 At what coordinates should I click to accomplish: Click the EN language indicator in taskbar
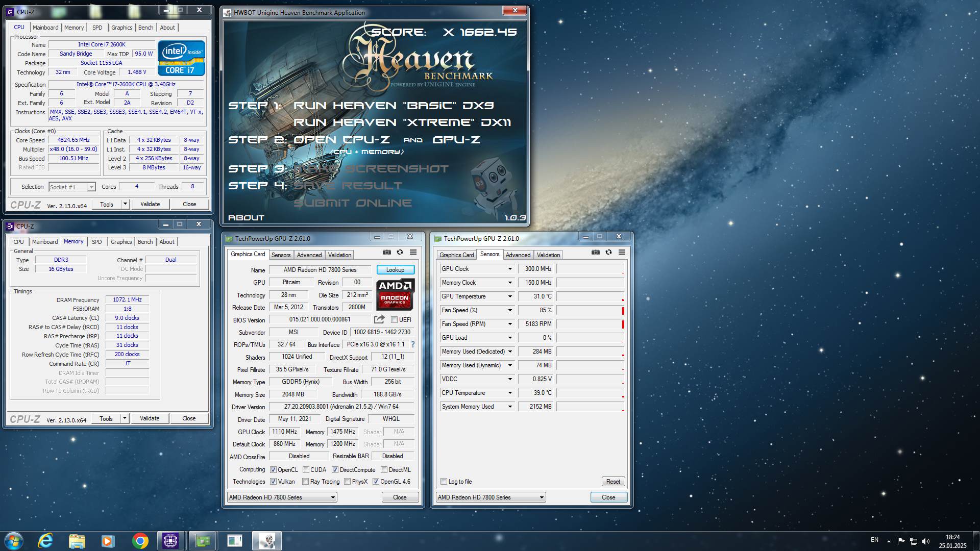(874, 540)
